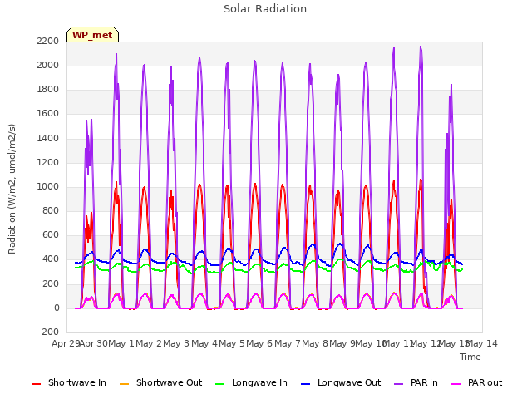Viewport: 532px width, 399px height.
Task: Click the 2000 y-axis tick label
Action: [48, 65]
